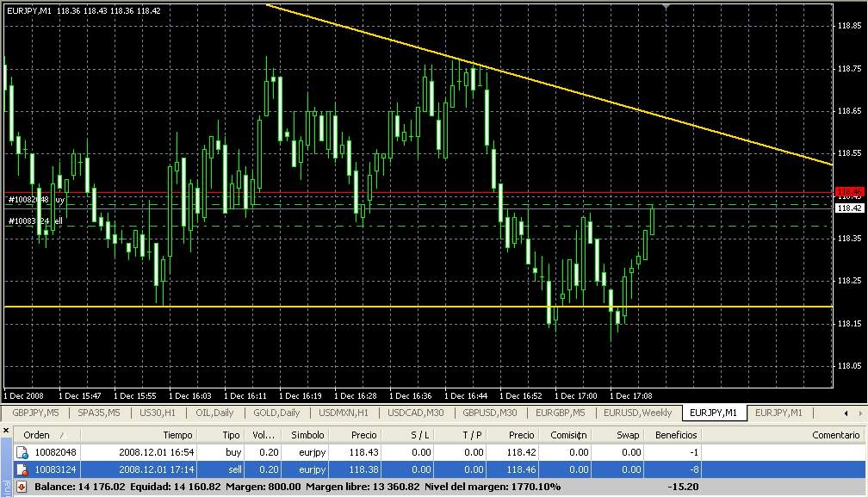Click the total profit -15.20
This screenshot has height=497, width=868.
(683, 487)
